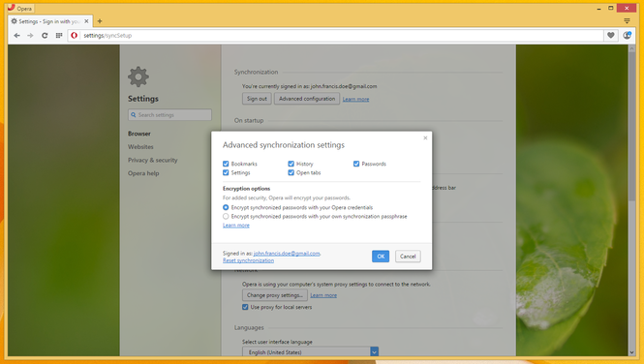Open the account sync icon

click(x=627, y=36)
